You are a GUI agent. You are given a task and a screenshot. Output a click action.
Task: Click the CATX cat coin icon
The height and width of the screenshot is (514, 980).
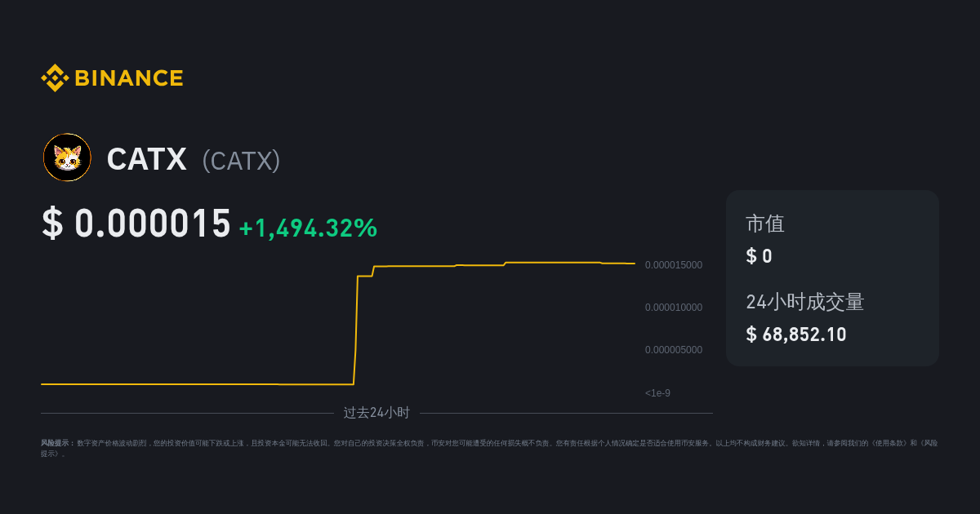[67, 157]
